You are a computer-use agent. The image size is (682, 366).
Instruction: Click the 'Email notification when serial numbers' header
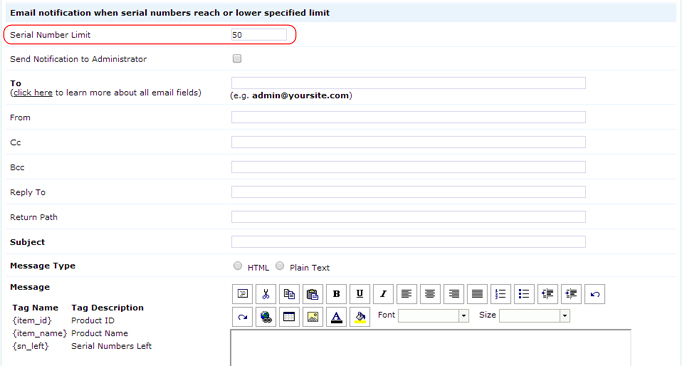click(x=170, y=13)
